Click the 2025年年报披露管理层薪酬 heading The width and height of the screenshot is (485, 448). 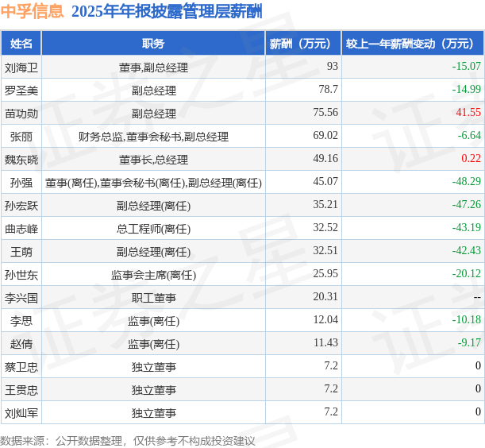click(x=167, y=11)
